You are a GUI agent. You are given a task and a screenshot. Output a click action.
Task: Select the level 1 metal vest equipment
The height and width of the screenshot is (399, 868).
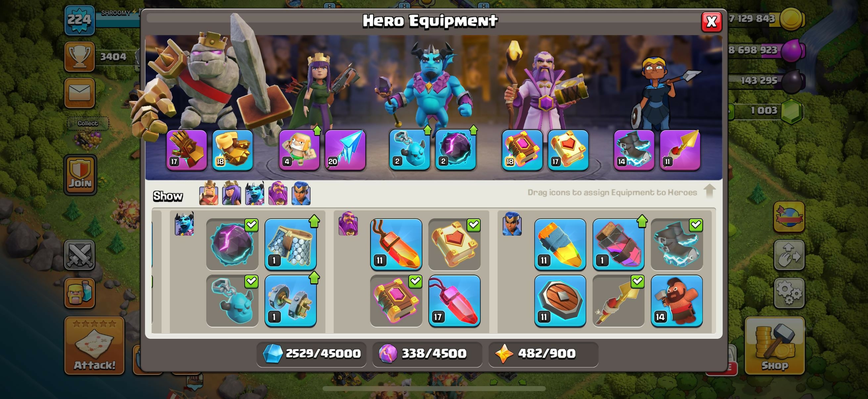click(290, 244)
